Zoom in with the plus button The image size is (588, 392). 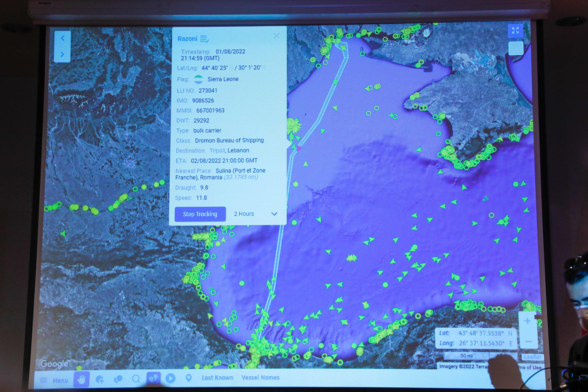[x=527, y=321]
